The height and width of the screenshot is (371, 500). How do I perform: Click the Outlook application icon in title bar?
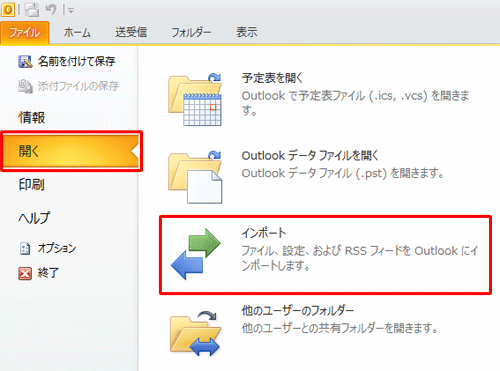8,9
